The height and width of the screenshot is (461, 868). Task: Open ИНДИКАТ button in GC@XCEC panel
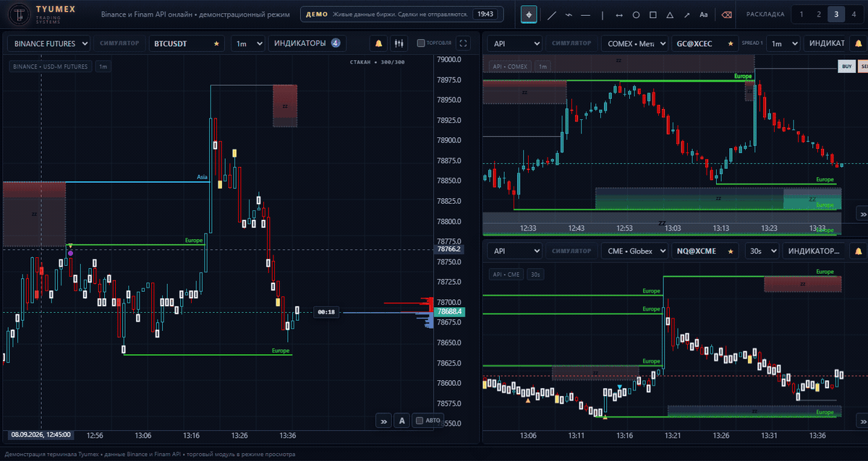tap(825, 43)
